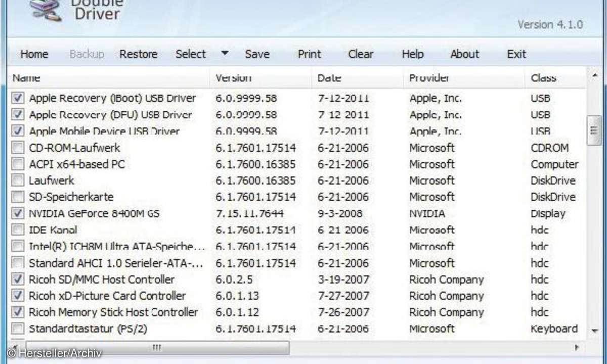Screen dimensions: 607x364
Task: Uncheck NVIDIA GeForce 8400M GS checkbox
Action: pos(18,213)
